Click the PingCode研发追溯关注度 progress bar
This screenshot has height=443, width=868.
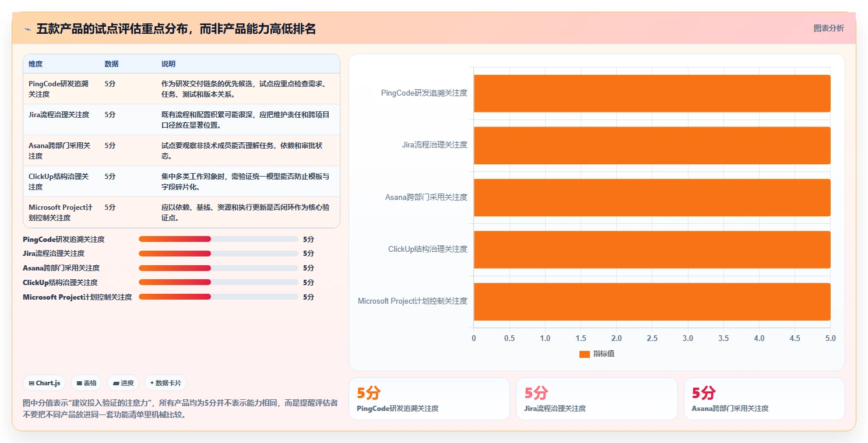(219, 239)
